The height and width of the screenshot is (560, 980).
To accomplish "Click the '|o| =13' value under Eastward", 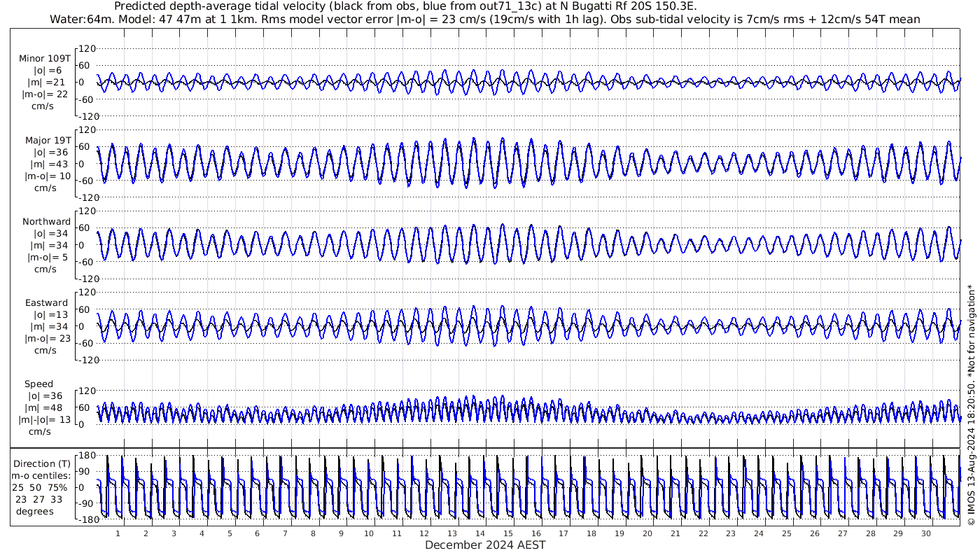I will click(48, 314).
